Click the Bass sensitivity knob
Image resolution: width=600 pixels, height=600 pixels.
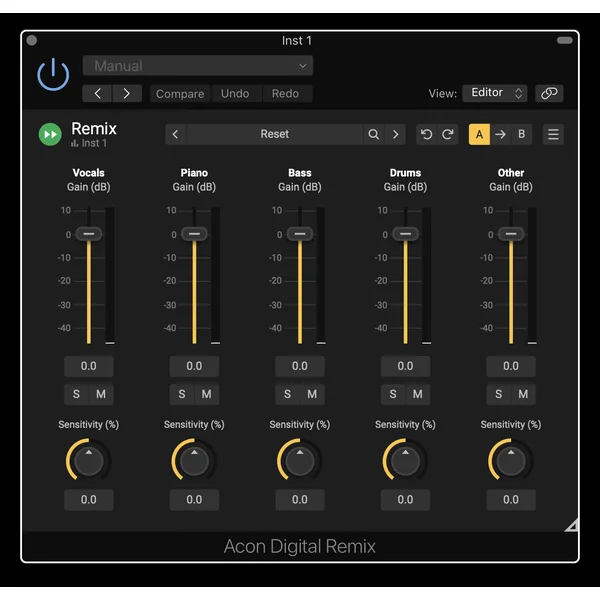pyautogui.click(x=300, y=460)
